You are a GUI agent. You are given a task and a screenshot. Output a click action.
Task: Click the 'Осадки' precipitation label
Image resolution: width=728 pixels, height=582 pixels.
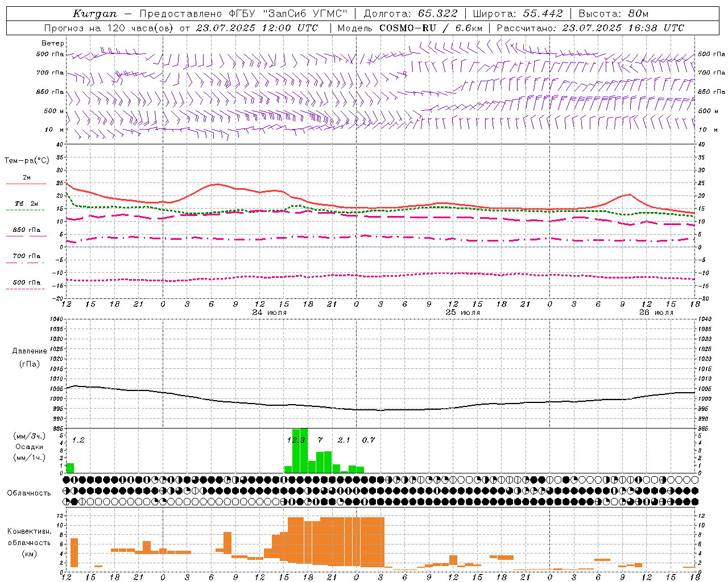(30, 447)
